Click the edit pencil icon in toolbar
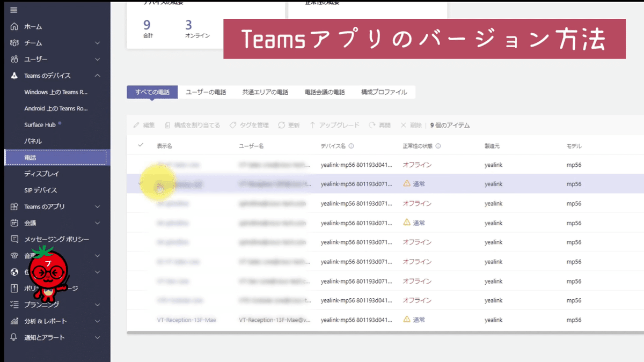 click(x=136, y=125)
